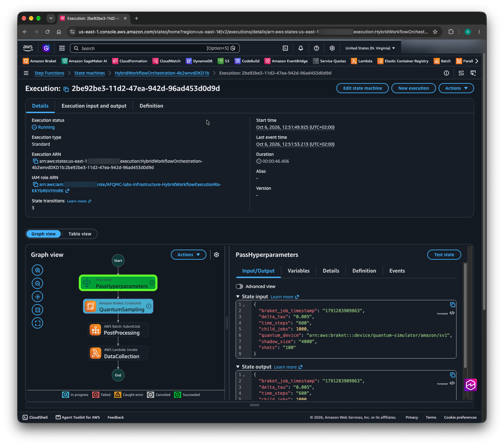Image resolution: width=504 pixels, height=446 pixels.
Task: Open the AWS support help icon
Action: pos(316,48)
